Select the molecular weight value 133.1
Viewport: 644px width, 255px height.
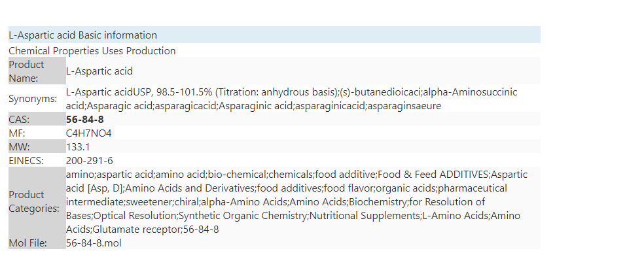pos(78,146)
